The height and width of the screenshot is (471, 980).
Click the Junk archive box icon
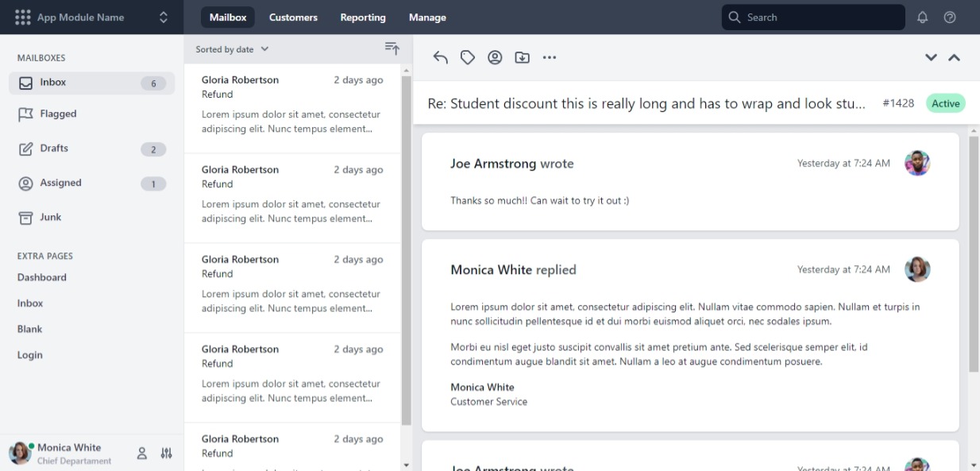click(x=25, y=218)
